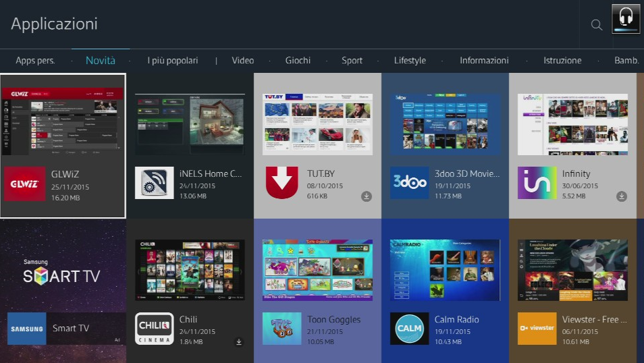Click the Calm Radio round icon
The image size is (644, 363).
coord(410,329)
